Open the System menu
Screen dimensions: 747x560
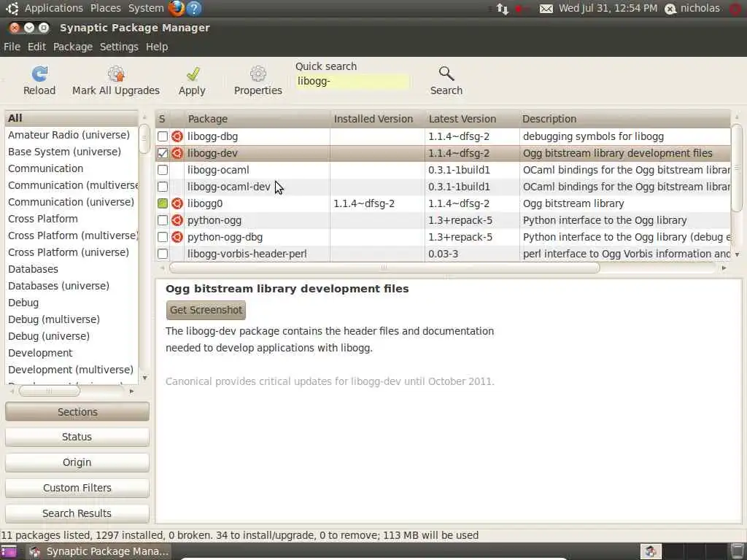click(x=146, y=8)
